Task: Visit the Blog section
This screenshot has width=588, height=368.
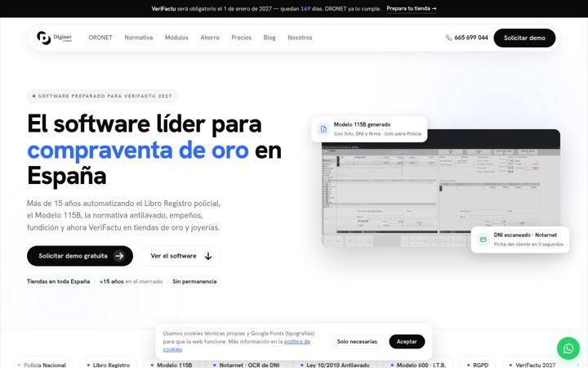Action: (x=269, y=38)
